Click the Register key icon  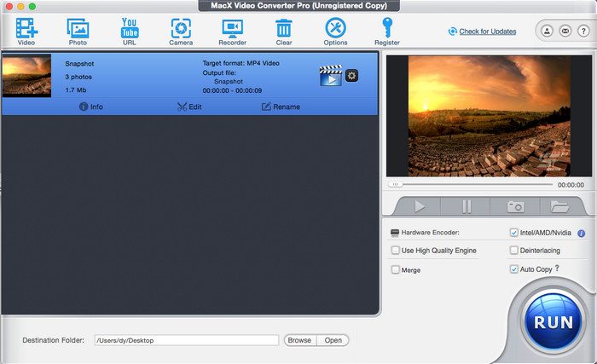(x=387, y=32)
